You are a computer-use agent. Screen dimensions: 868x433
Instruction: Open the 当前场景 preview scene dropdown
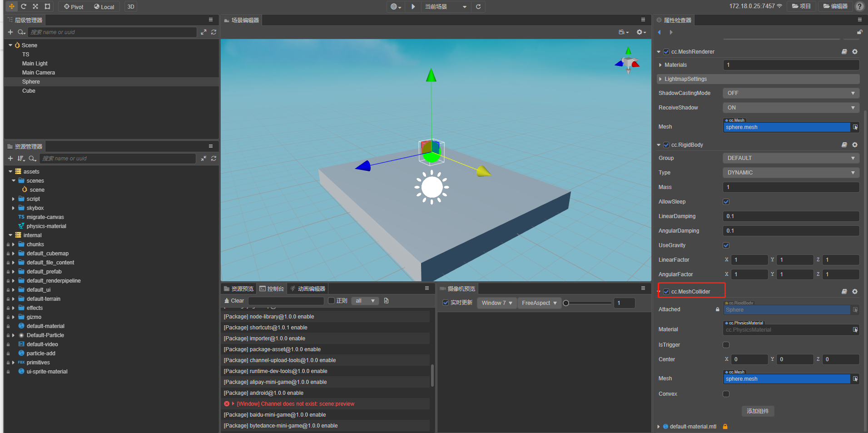(446, 6)
